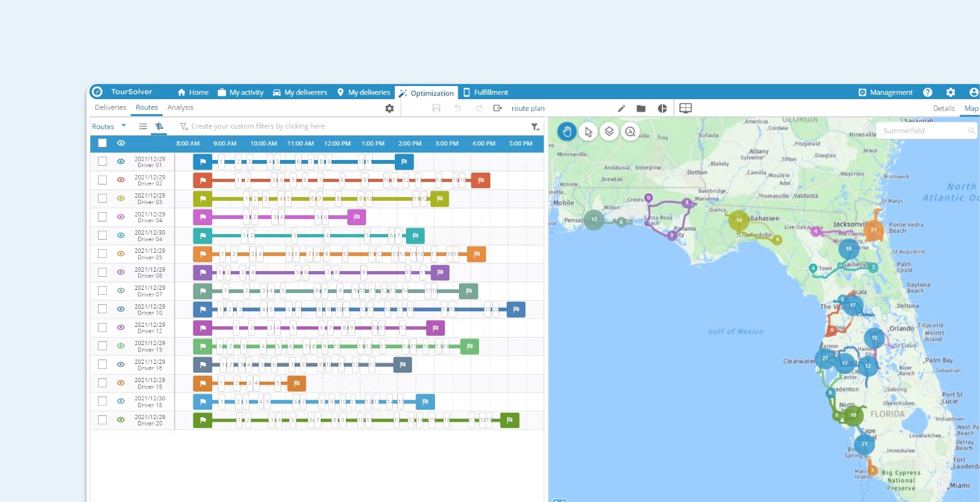Switch to the selection arrow tool on the map

[588, 132]
